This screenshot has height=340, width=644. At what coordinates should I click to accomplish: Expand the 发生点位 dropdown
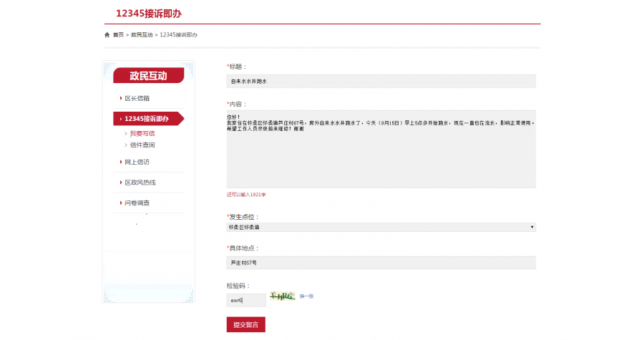[x=381, y=227]
